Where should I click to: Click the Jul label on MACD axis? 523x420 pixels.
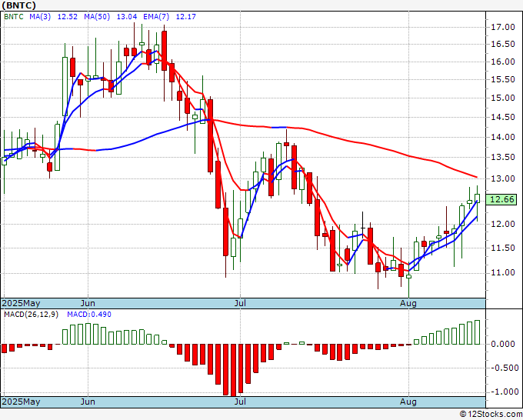(240, 402)
